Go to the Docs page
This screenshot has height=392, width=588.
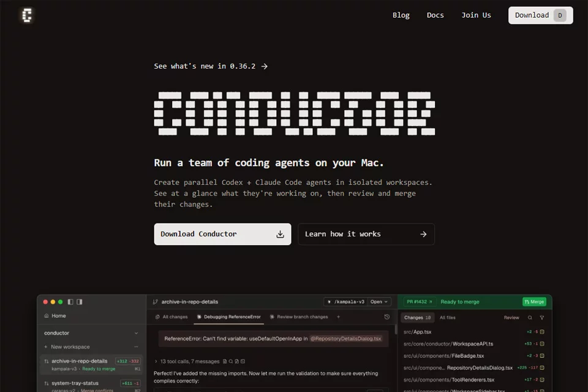pyautogui.click(x=435, y=15)
